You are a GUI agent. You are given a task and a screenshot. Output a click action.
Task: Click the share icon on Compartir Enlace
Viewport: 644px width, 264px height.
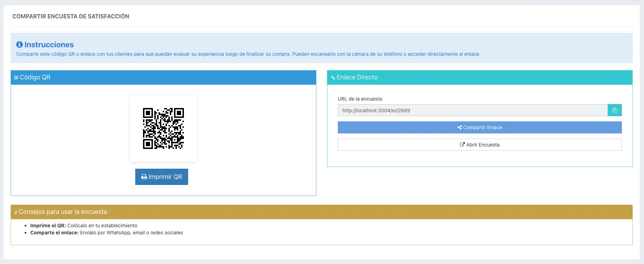point(459,127)
